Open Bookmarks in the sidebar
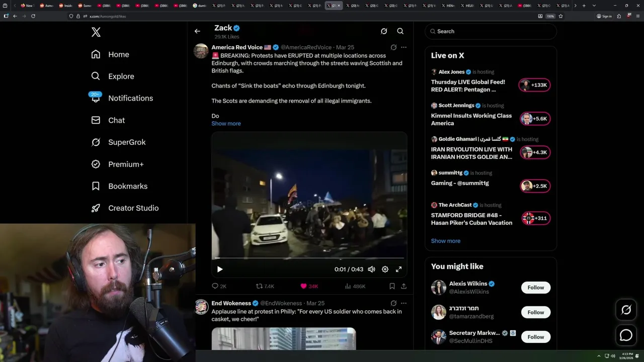 [x=119, y=186]
